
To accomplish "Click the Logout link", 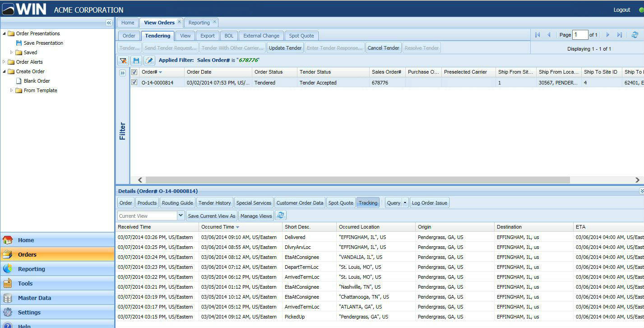I will click(x=621, y=10).
